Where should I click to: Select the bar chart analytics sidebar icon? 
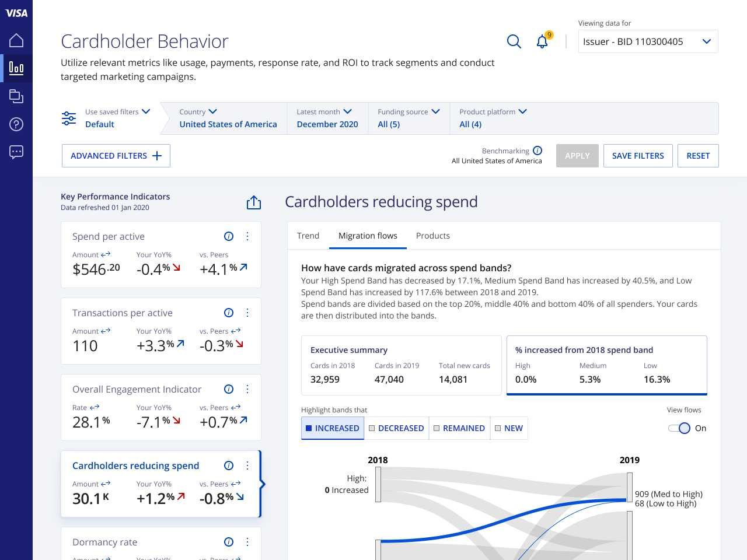tap(16, 68)
